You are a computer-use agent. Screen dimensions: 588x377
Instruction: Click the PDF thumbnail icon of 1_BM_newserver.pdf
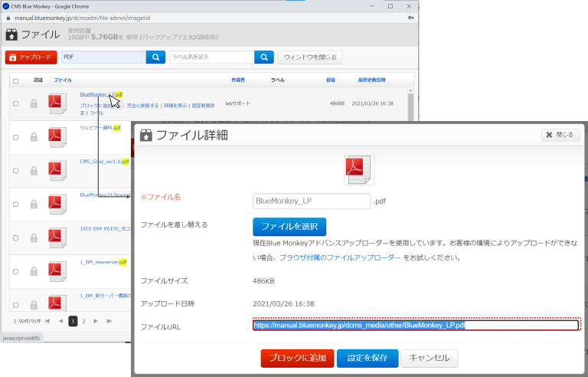(x=57, y=271)
